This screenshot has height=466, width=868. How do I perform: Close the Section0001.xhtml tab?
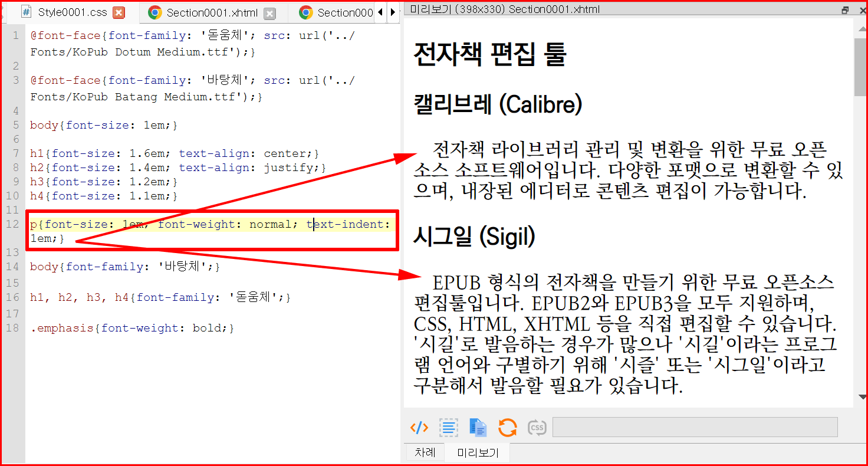pos(269,13)
